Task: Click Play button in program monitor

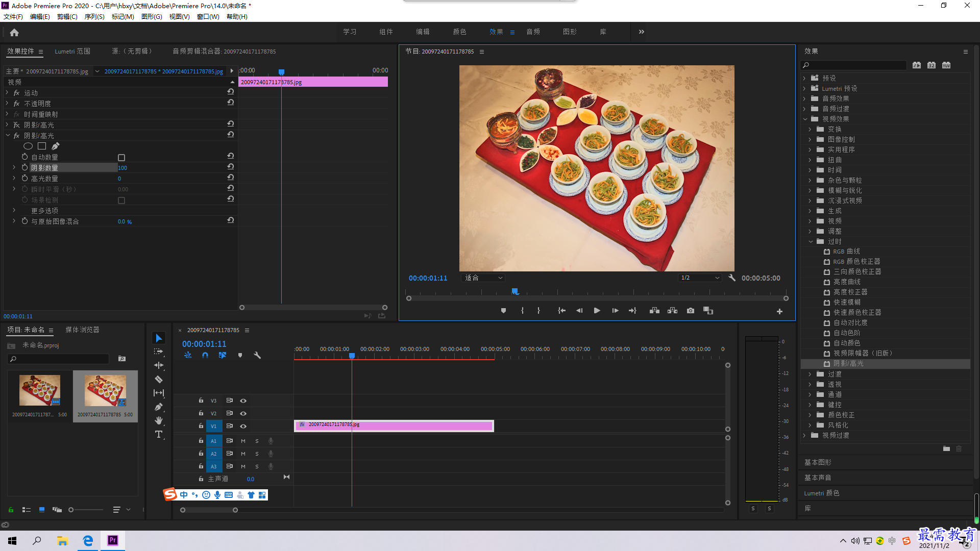Action: tap(597, 311)
